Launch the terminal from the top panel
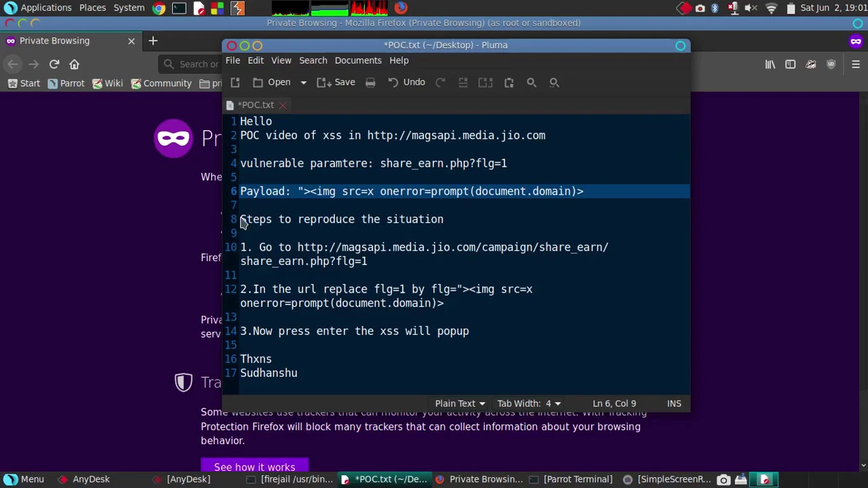868x488 pixels. tap(179, 8)
